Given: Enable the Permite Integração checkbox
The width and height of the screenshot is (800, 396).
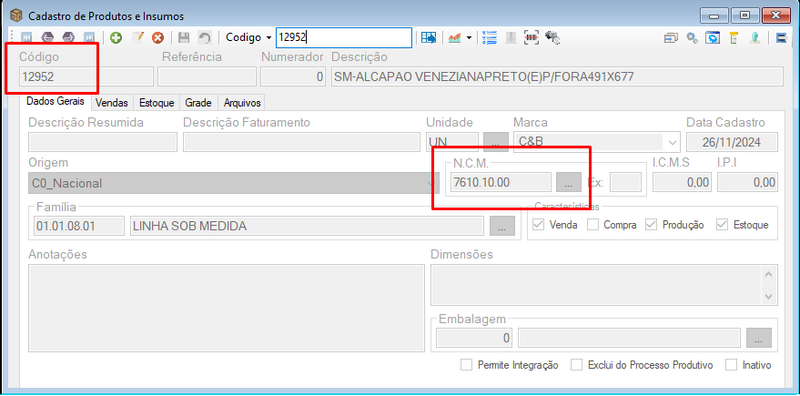Looking at the screenshot, I should coord(466,365).
